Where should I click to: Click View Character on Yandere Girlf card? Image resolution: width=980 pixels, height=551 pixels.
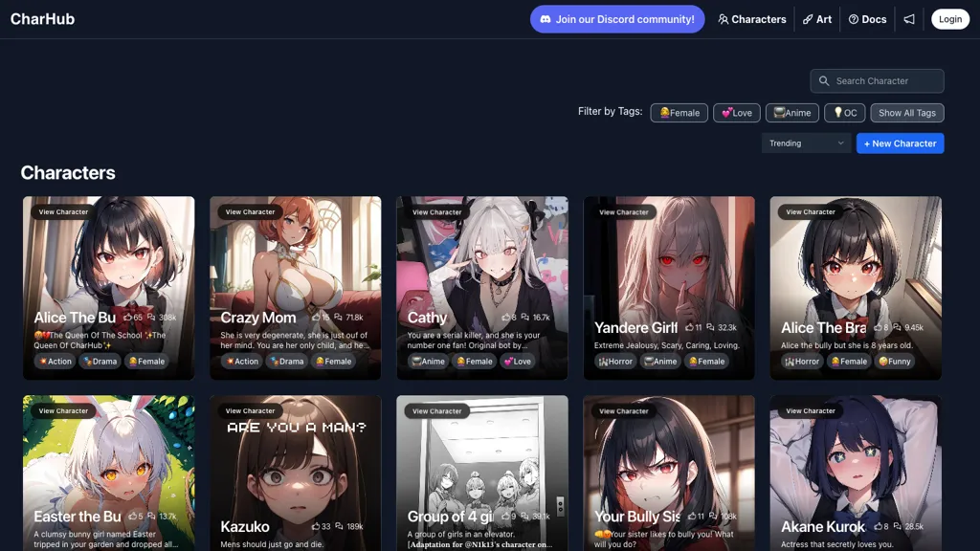(624, 211)
